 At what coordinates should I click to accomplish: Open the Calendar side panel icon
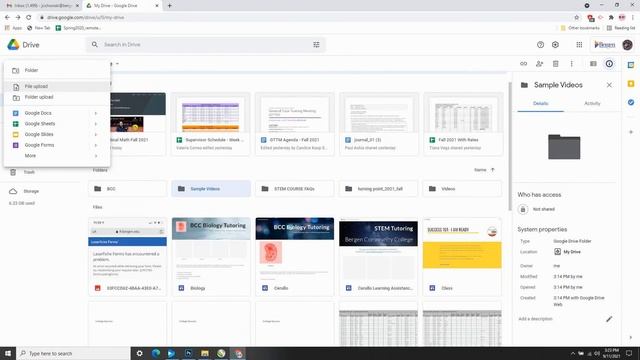point(631,65)
